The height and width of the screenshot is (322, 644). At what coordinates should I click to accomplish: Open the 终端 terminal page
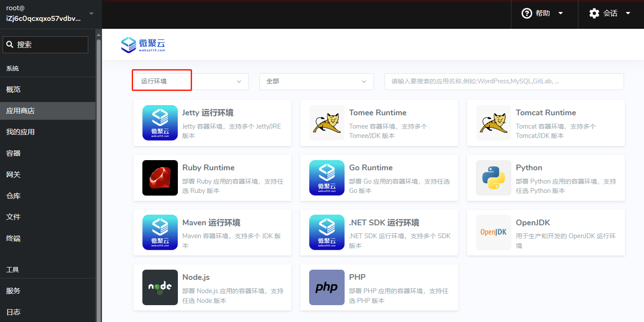[13, 239]
